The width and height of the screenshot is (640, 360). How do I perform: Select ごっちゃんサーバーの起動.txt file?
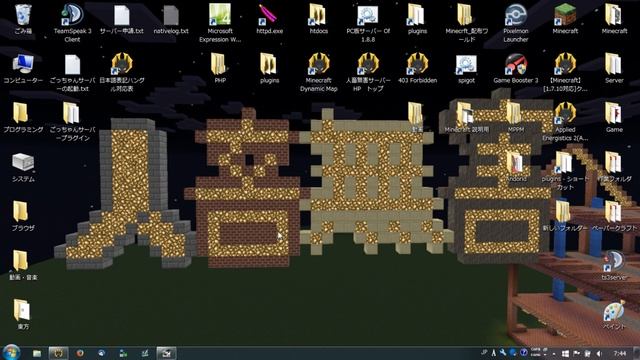pos(72,72)
